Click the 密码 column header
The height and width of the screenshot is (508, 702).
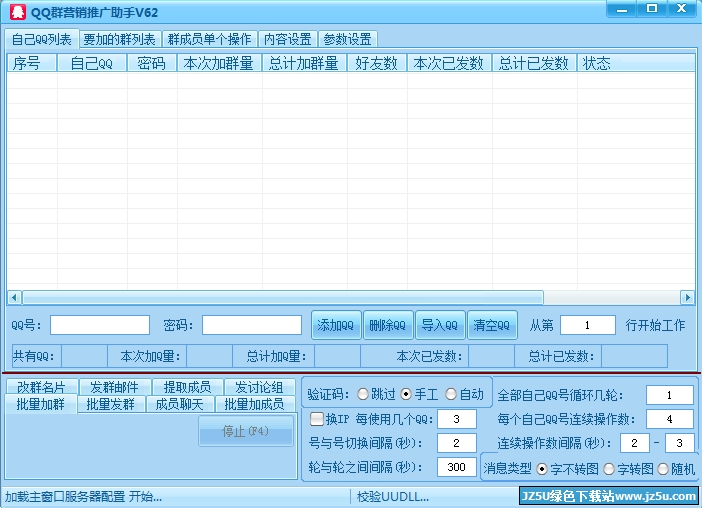coord(152,63)
